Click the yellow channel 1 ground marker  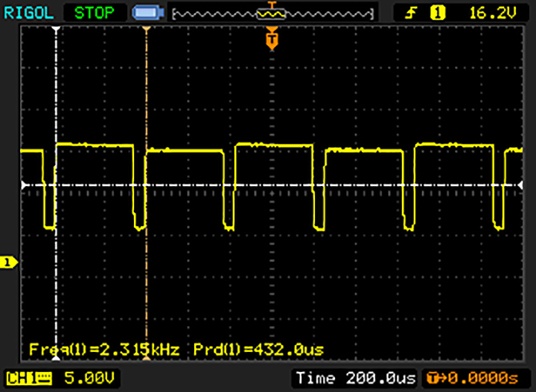[x=8, y=262]
